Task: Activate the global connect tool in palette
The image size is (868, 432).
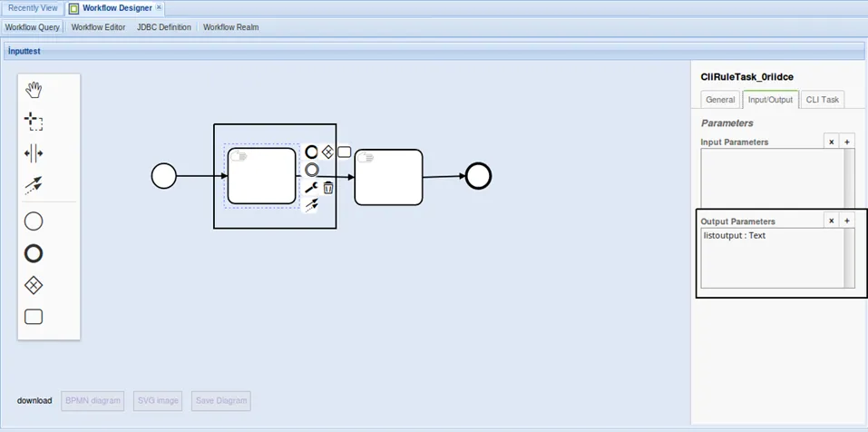Action: coord(34,185)
